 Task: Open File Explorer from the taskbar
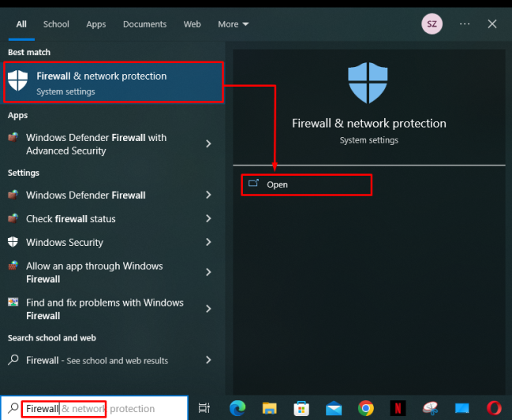pos(269,408)
